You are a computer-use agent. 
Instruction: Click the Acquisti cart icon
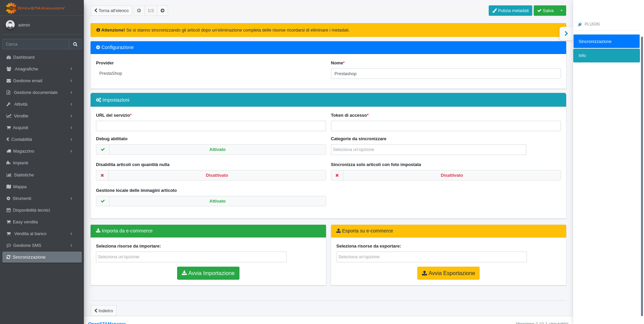click(x=9, y=128)
